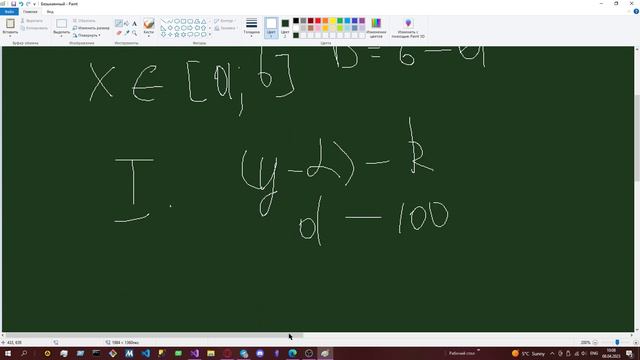640x360 pixels.
Task: Switch to the View ribbon tab
Action: click(x=50, y=11)
